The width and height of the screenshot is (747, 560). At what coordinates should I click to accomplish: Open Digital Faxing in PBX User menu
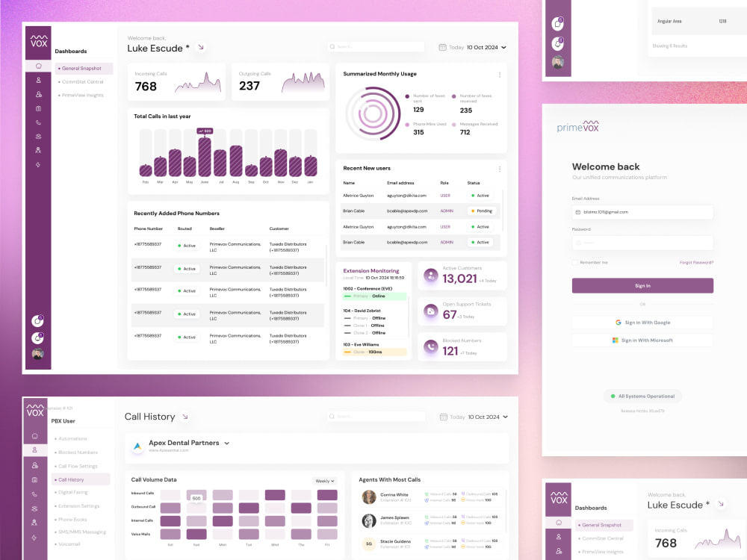click(73, 492)
